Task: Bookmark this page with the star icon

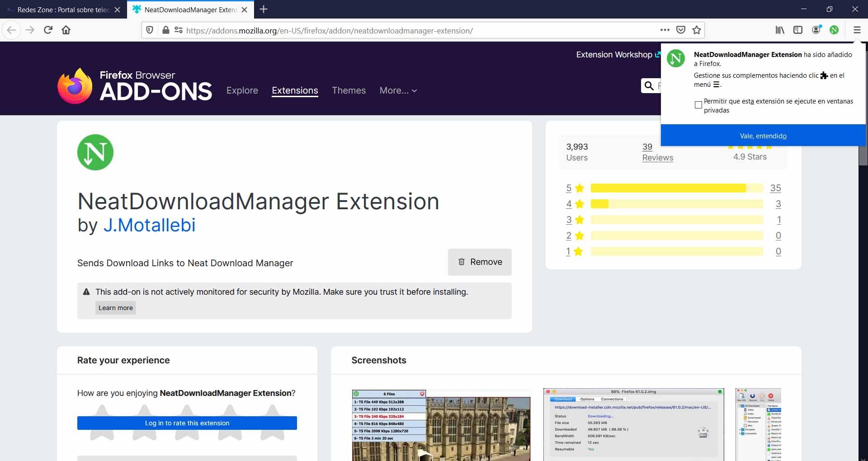Action: coord(697,30)
